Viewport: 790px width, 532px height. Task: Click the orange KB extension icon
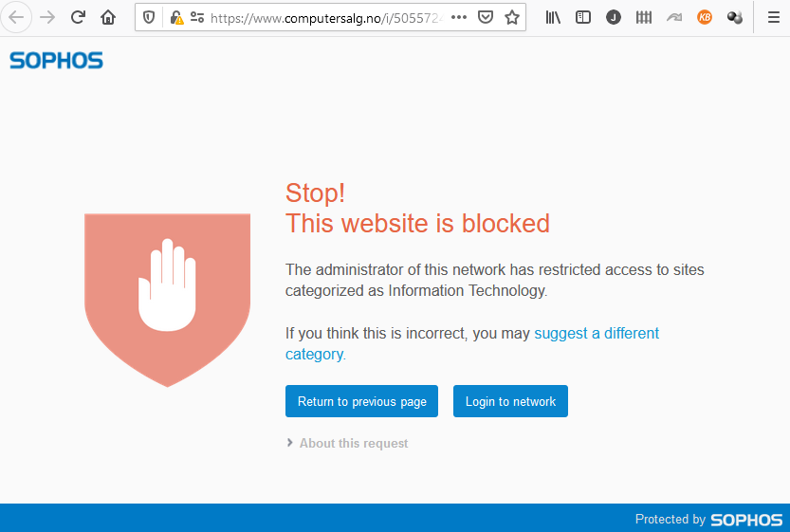click(705, 18)
